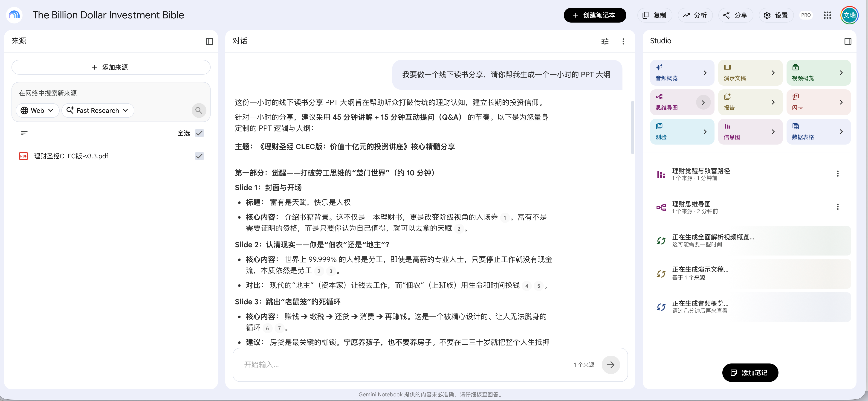Screen dimensions: 868x401
Task: Open the Web source type dropdown
Action: [x=38, y=110]
